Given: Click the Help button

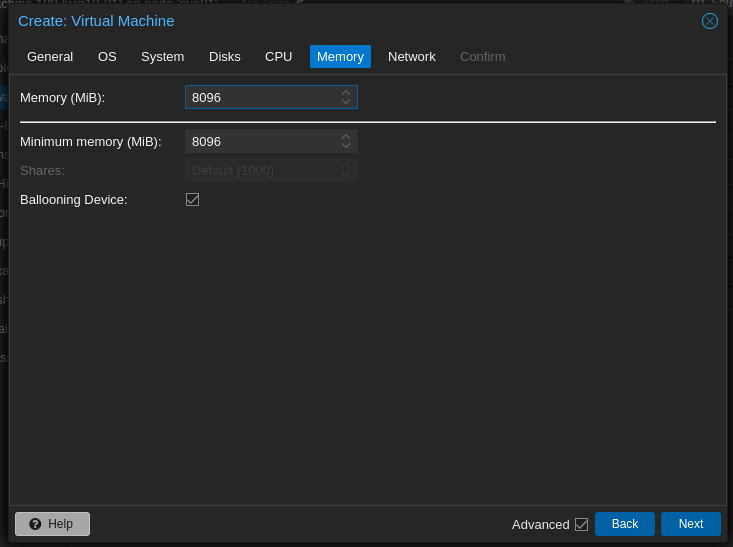Looking at the screenshot, I should click(52, 524).
